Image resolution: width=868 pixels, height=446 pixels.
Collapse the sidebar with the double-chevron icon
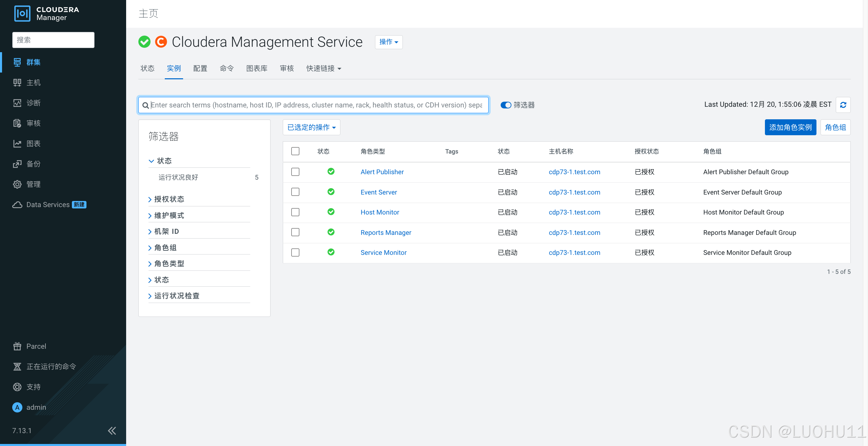[x=112, y=430]
